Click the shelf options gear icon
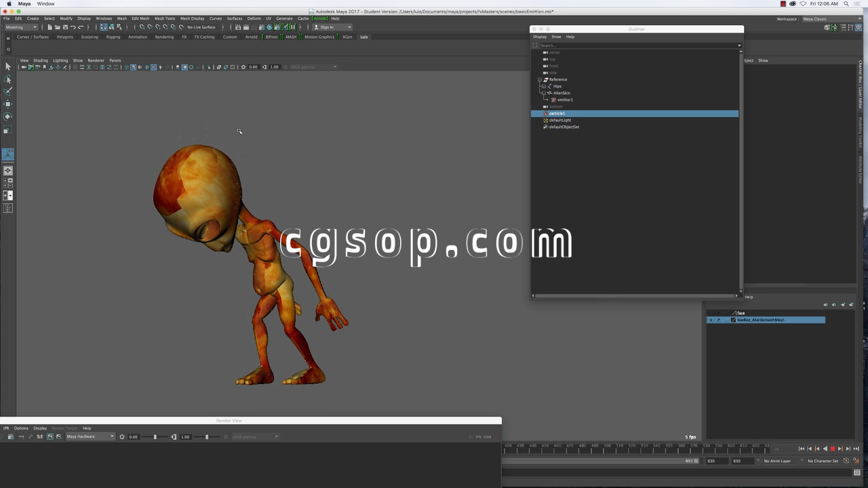 tap(8, 49)
